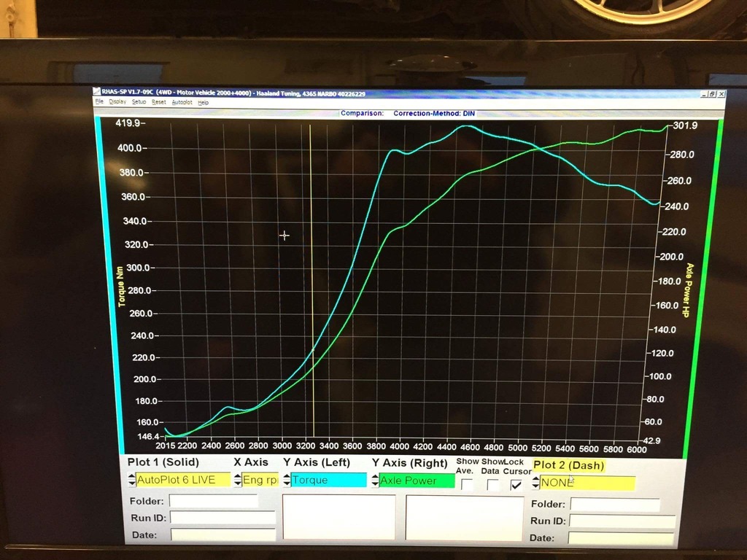Click the yellow vertical cursor line on graph
The width and height of the screenshot is (747, 560).
312,281
